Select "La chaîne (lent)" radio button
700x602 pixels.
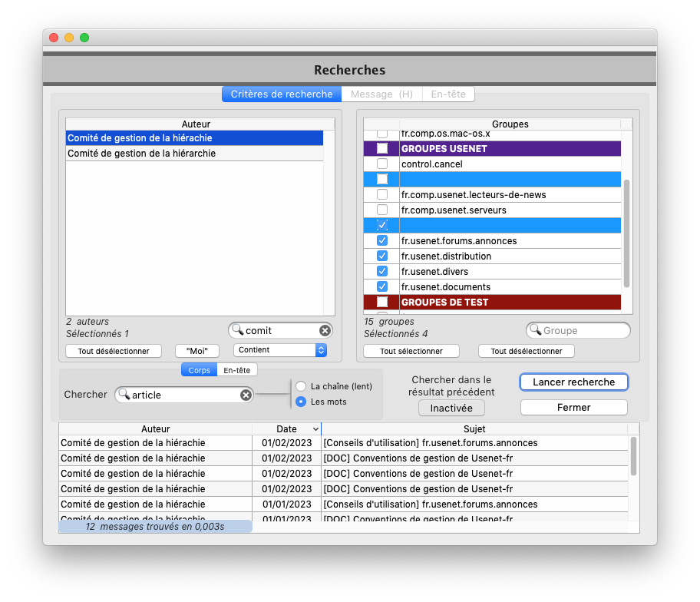(301, 386)
